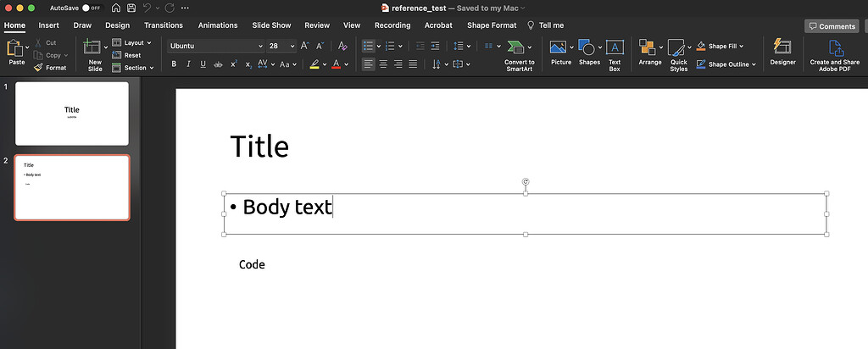
Task: Toggle the bulleted list button
Action: click(368, 46)
